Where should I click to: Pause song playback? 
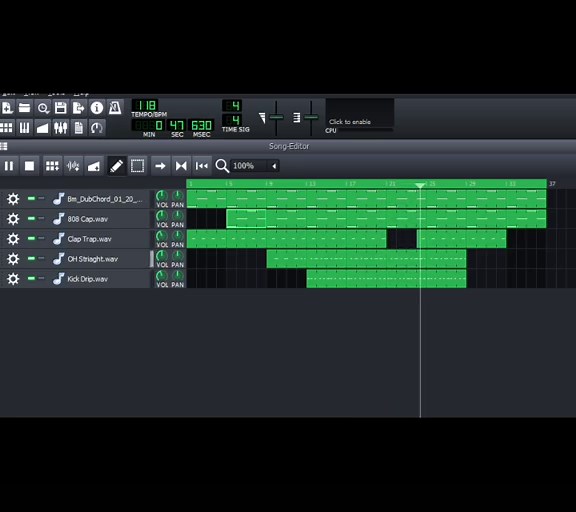click(9, 166)
